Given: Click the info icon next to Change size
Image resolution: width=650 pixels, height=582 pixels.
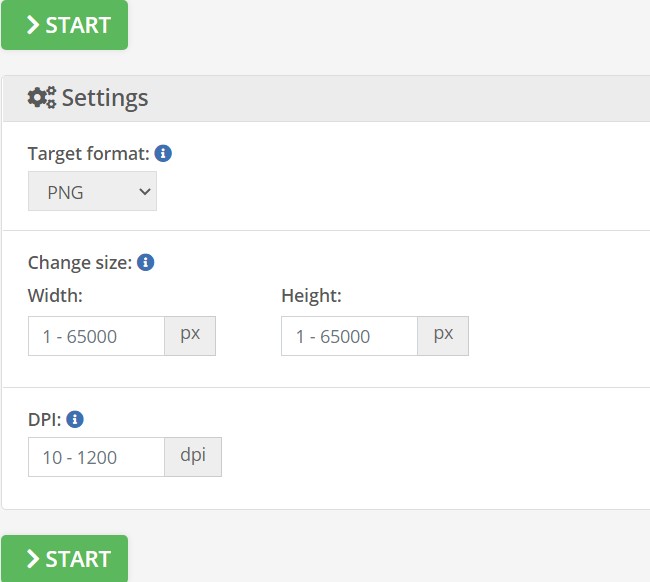Looking at the screenshot, I should point(145,263).
